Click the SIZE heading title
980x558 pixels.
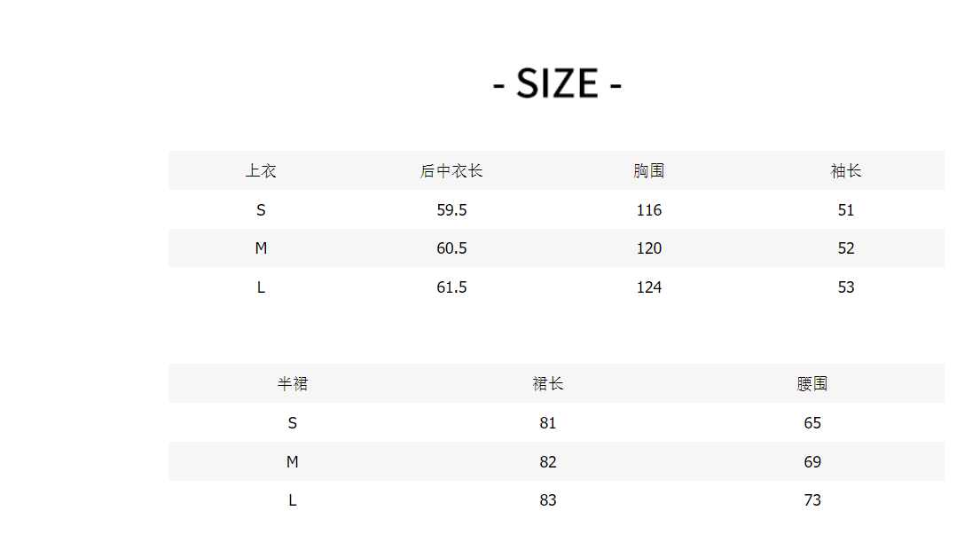[x=557, y=84]
